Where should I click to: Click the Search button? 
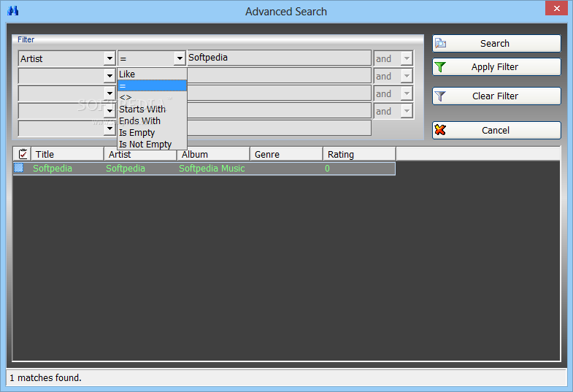click(496, 44)
